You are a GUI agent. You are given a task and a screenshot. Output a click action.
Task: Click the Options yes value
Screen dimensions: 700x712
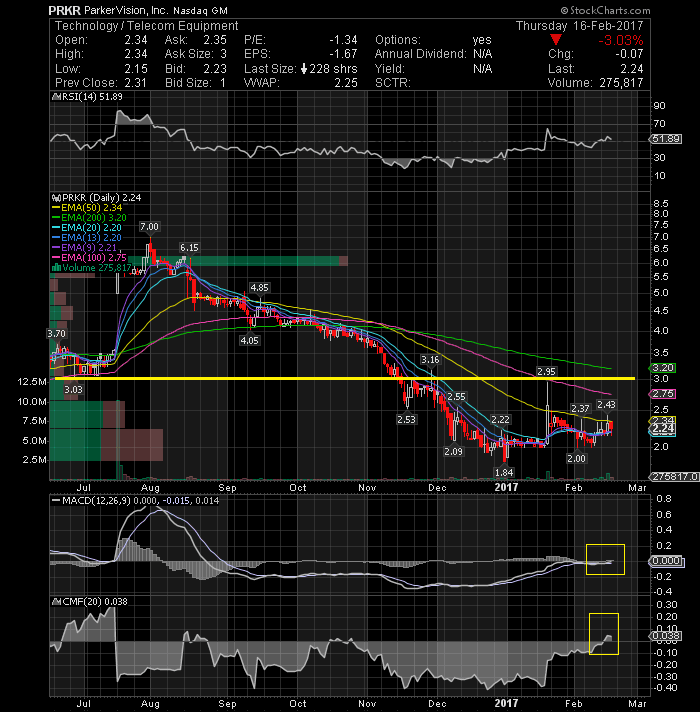point(482,40)
